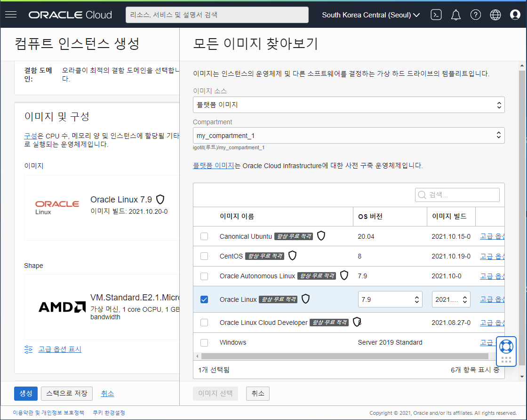Open the hamburger navigation menu
The height and width of the screenshot is (420, 527).
pyautogui.click(x=11, y=15)
